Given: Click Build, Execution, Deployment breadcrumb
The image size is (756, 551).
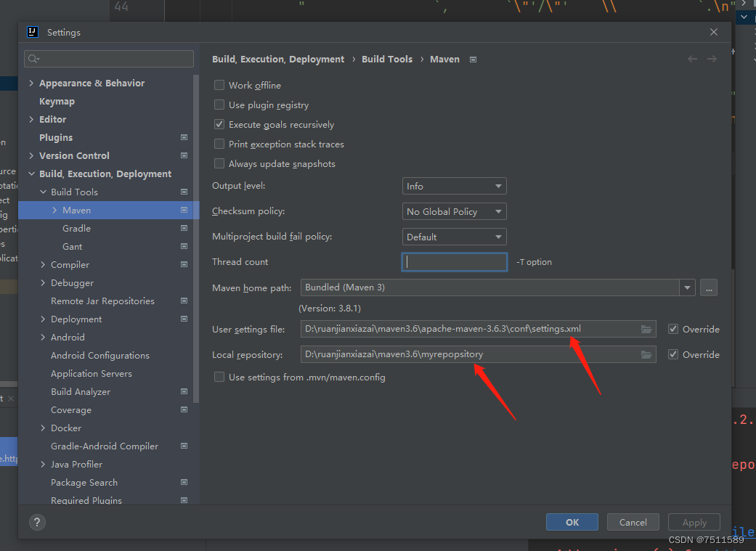Looking at the screenshot, I should click(x=278, y=60).
